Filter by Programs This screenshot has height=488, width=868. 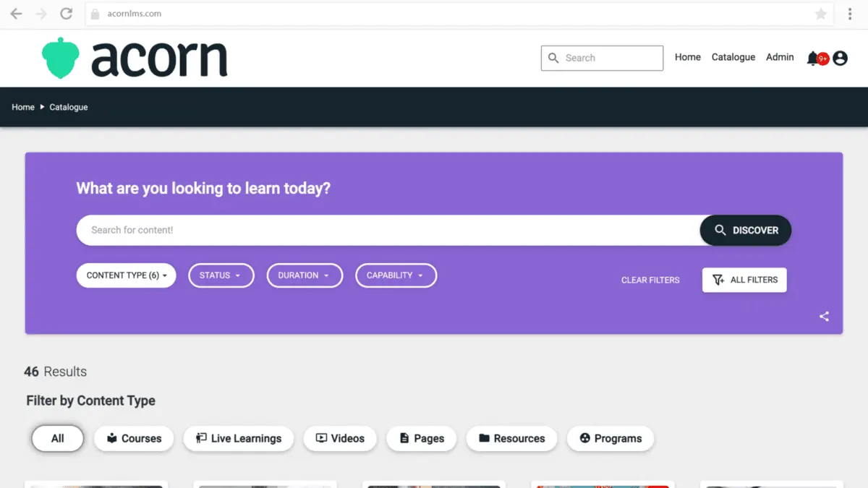pos(610,438)
